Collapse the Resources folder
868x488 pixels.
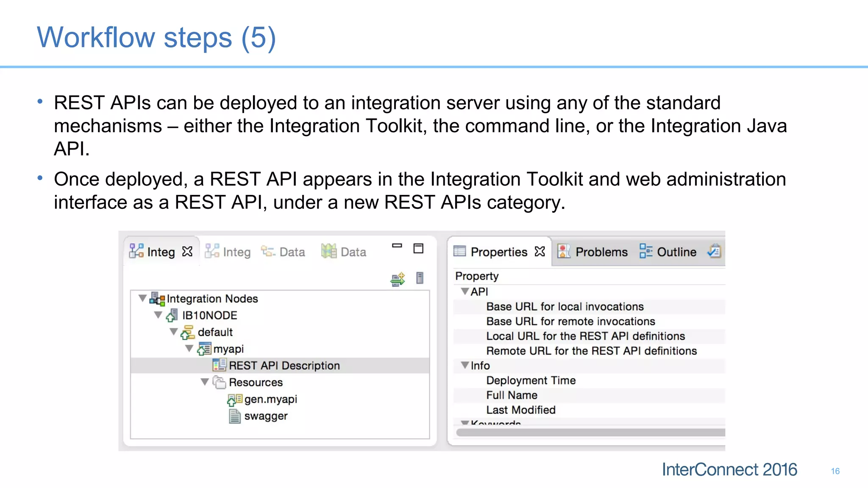(x=205, y=382)
